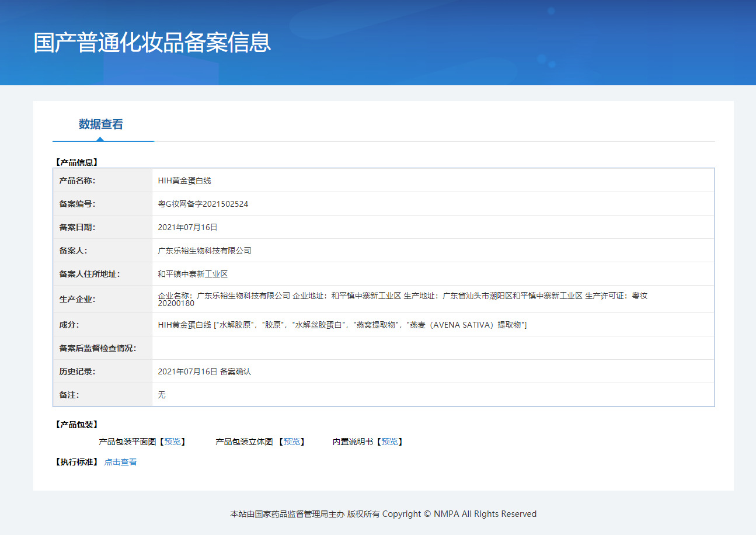The height and width of the screenshot is (535, 756).
Task: Click the 备案日期 row label
Action: click(77, 227)
